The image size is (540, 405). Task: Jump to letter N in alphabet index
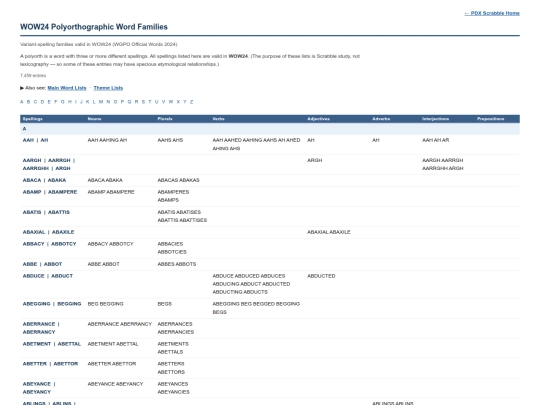[x=108, y=102]
